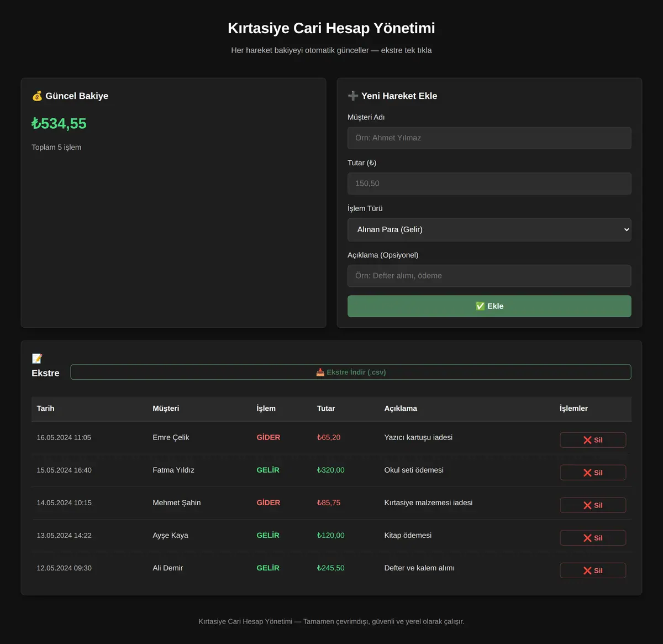Click the Tarih column header
This screenshot has width=663, height=644.
point(46,409)
